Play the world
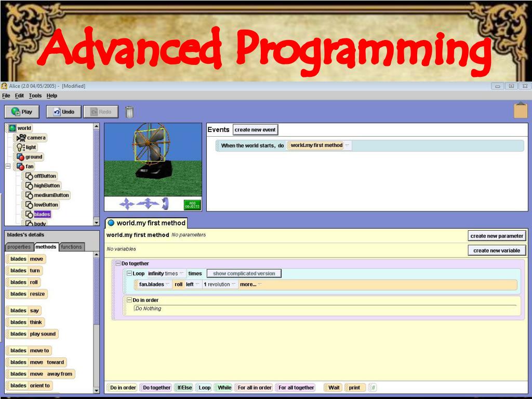 tap(22, 112)
